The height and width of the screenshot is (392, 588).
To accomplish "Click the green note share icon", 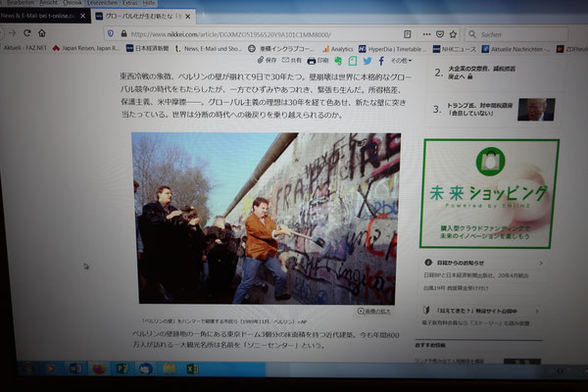I will coord(353,61).
